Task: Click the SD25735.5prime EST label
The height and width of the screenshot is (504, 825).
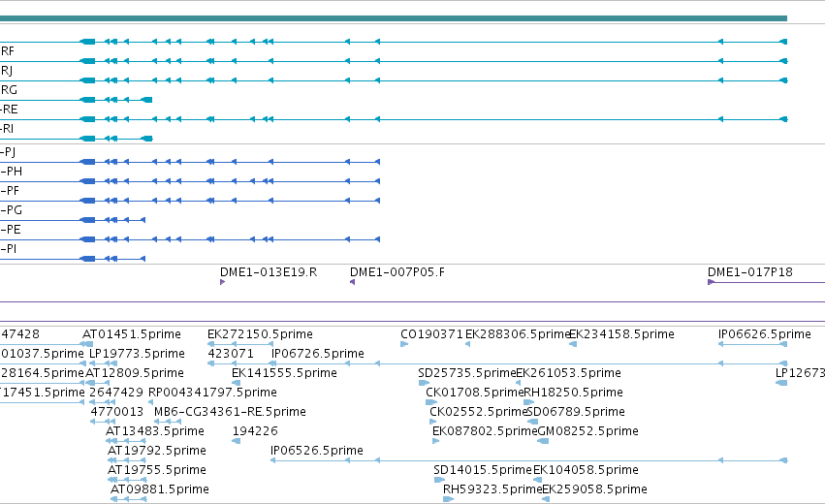Action: coord(467,373)
